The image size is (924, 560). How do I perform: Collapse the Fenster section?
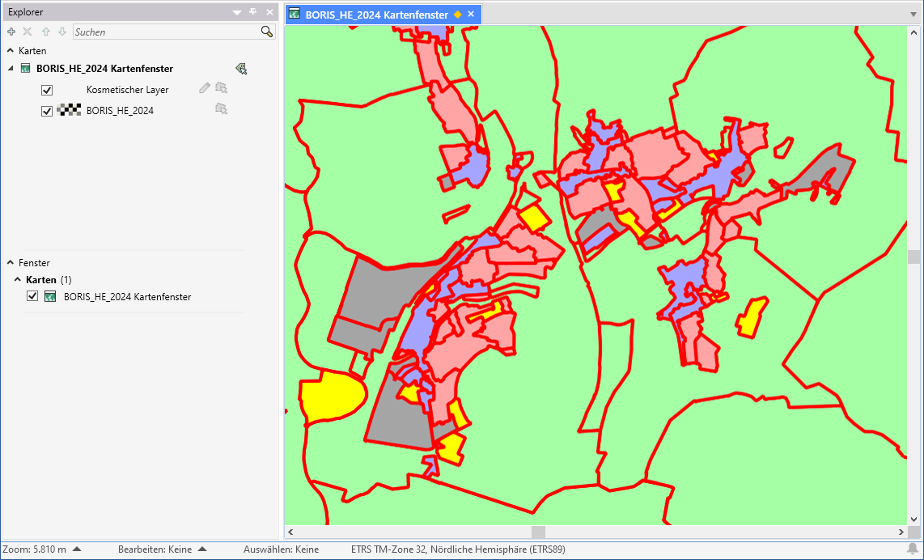tap(11, 263)
